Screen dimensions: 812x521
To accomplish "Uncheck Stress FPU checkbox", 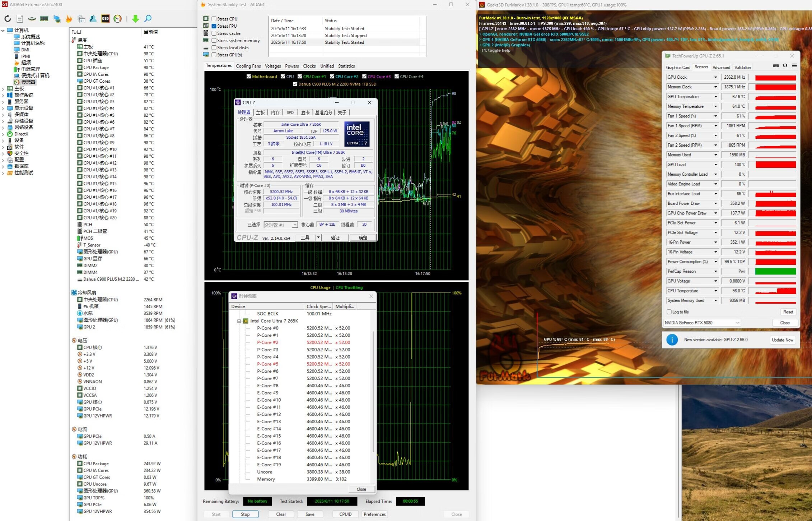I will (x=214, y=26).
